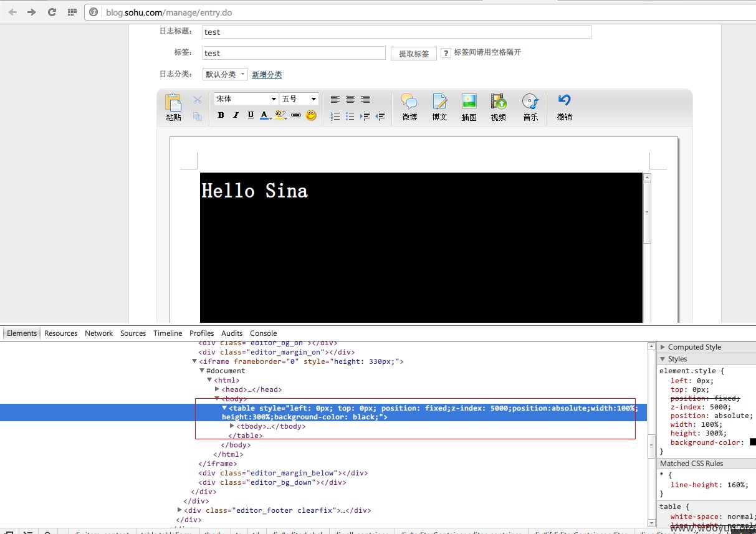Reload the page
This screenshot has width=756, height=534.
click(x=52, y=12)
